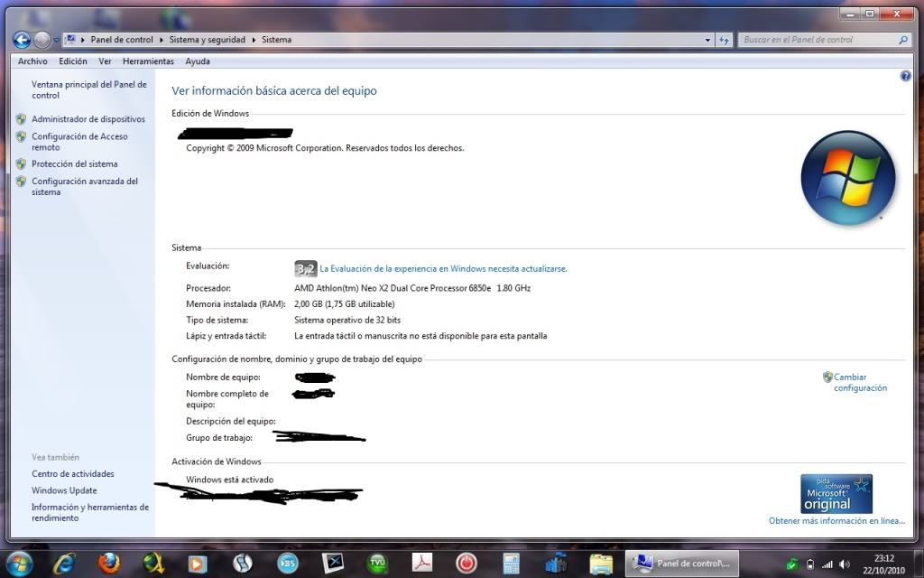
Task: Open the TVU player taskbar icon
Action: 377,564
